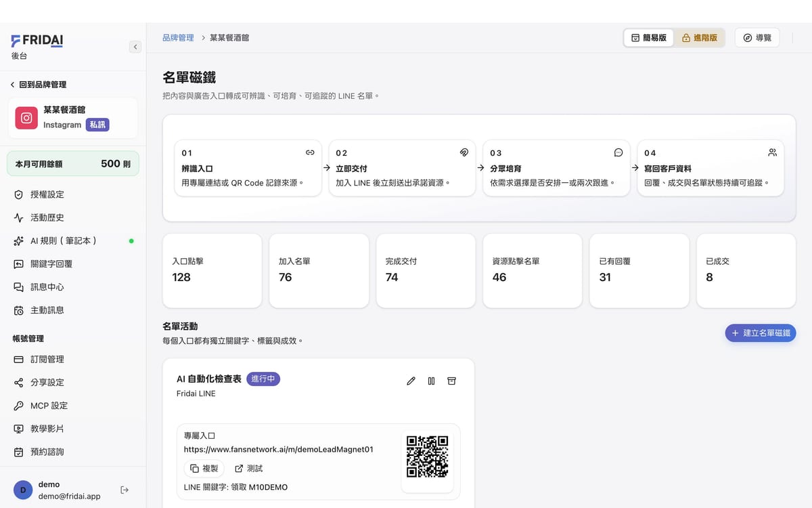Viewport: 812px width, 508px height.
Task: Click the link icon on 辨識入口
Action: [x=310, y=152]
